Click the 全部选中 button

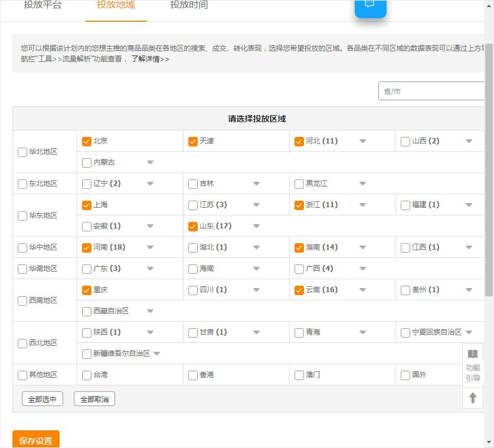click(x=41, y=398)
